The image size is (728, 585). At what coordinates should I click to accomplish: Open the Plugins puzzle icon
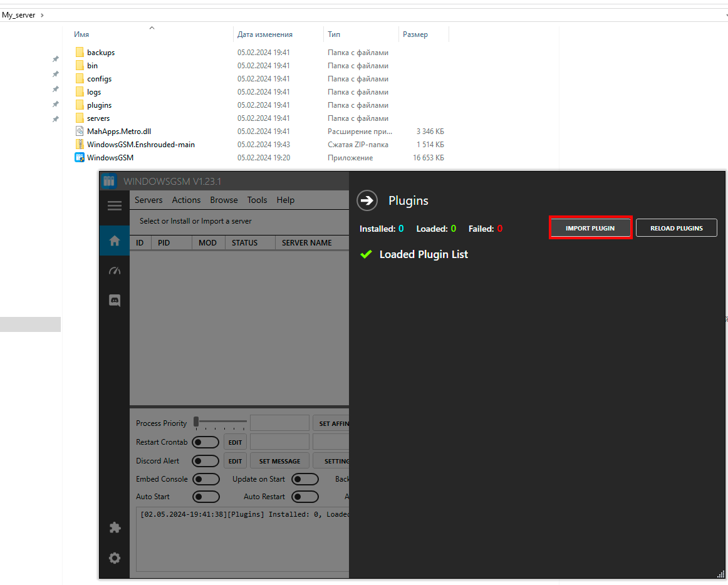pos(115,528)
